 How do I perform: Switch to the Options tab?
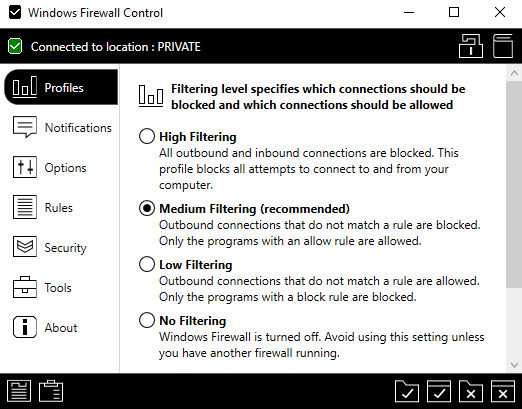click(61, 167)
